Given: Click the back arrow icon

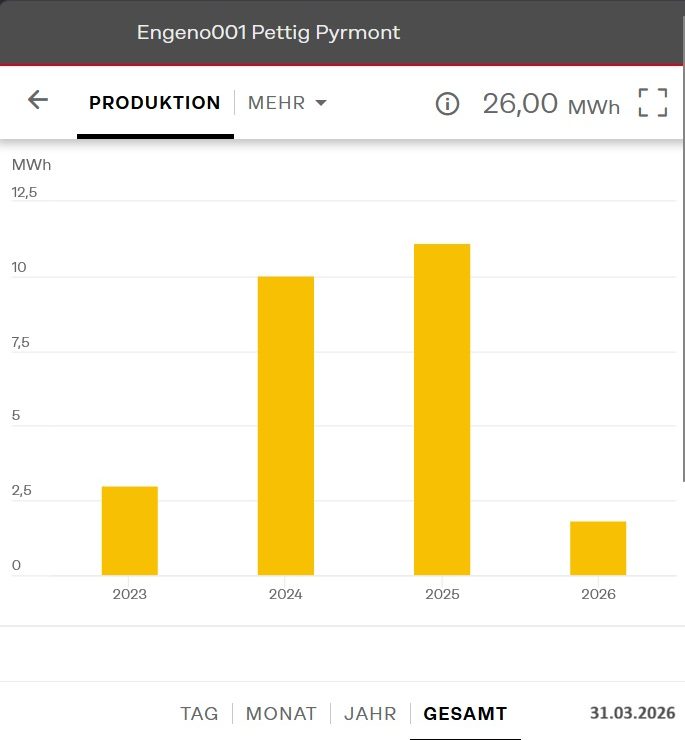Looking at the screenshot, I should (x=38, y=100).
